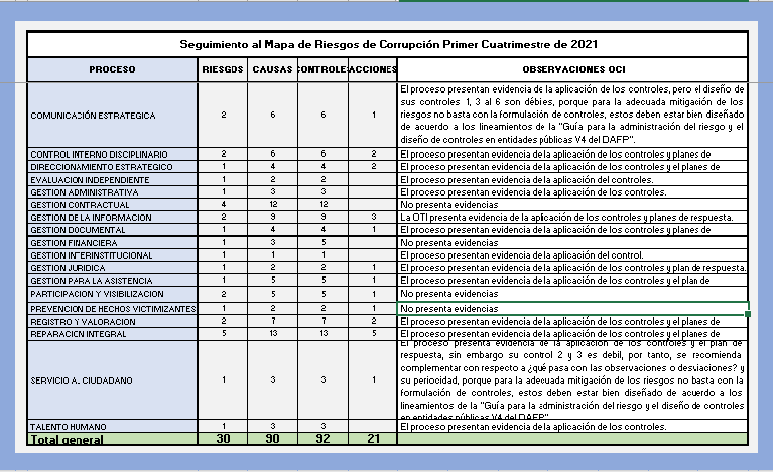
Task: Click acciones value 2 in CONTROL INTERNO DISCIPLINARIO row
Action: pyautogui.click(x=374, y=154)
